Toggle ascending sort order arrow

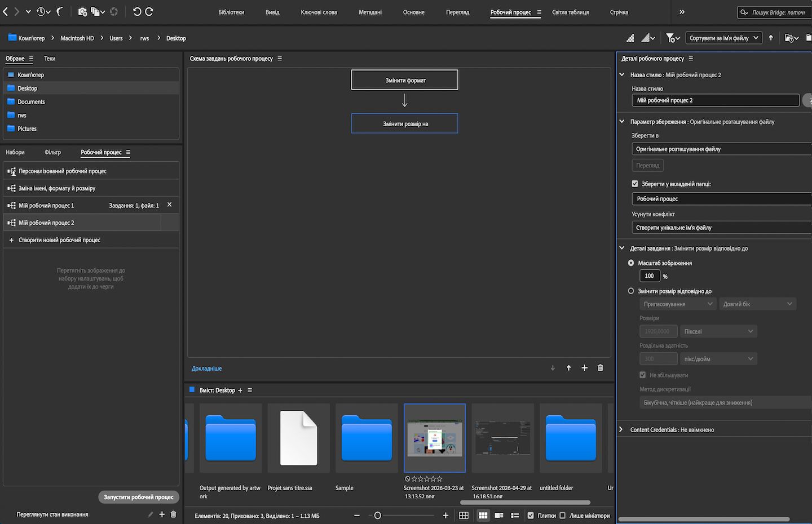click(x=771, y=38)
